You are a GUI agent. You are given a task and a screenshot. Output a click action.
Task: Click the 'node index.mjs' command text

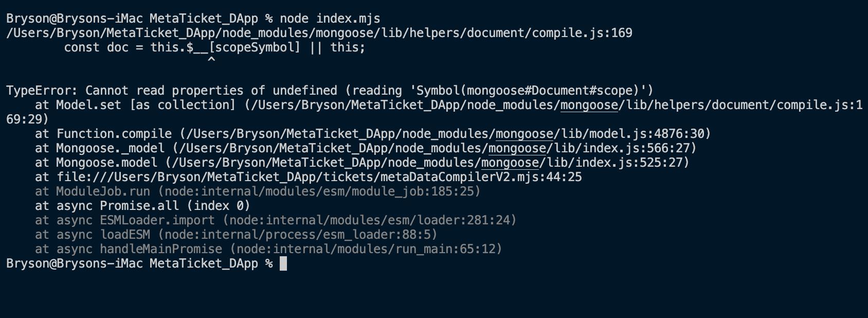coord(330,19)
